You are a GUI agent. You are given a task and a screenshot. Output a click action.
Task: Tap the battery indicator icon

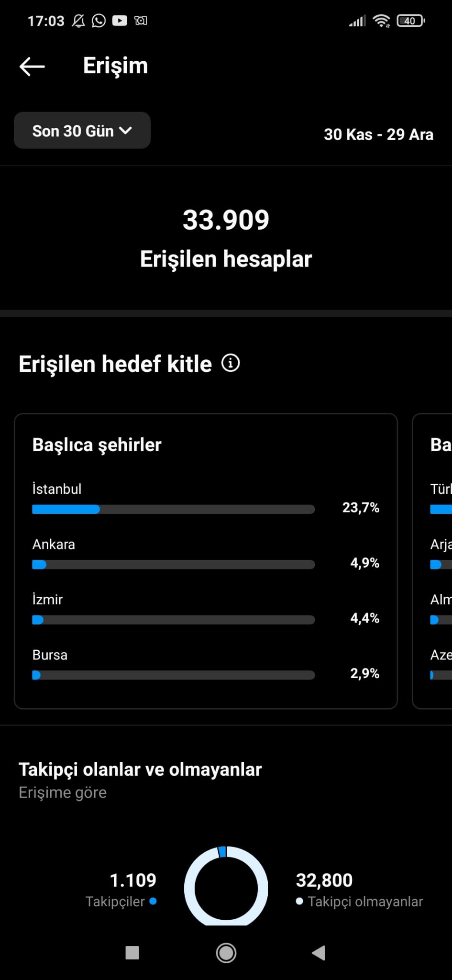(x=411, y=21)
